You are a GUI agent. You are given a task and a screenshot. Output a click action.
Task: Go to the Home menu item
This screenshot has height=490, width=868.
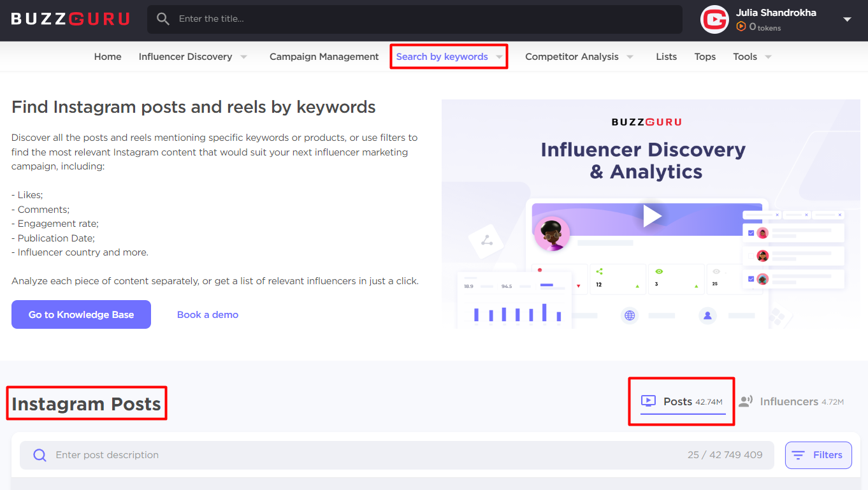pos(108,57)
